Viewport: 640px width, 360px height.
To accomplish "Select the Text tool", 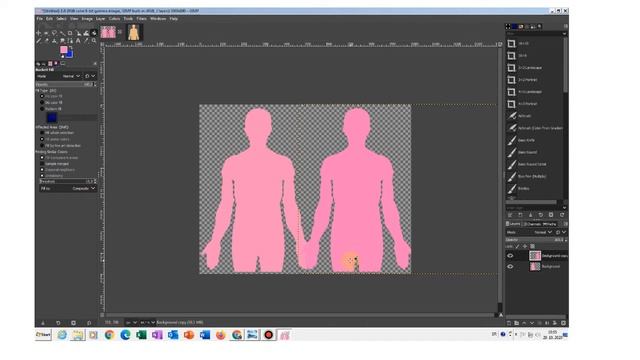I will [x=78, y=41].
